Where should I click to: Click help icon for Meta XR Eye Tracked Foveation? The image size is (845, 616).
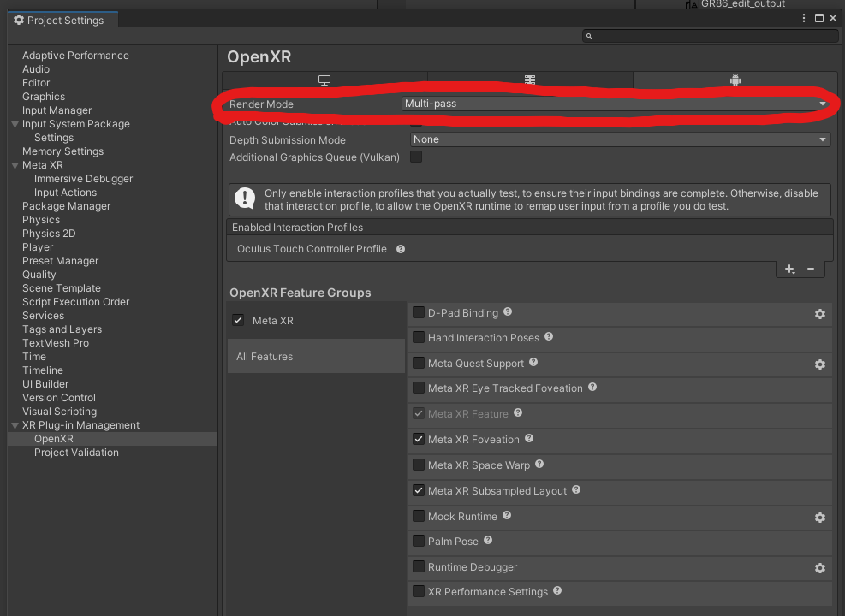click(592, 388)
